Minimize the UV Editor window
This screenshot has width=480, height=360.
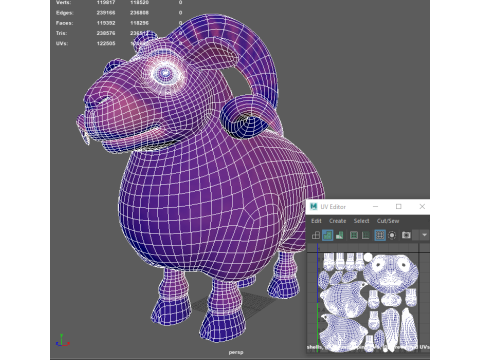[x=375, y=207]
